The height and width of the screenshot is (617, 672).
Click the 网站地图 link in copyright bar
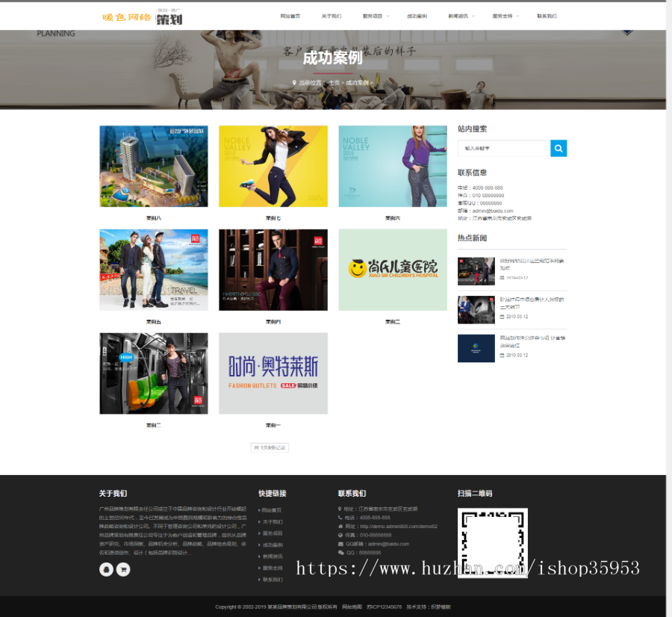click(x=352, y=607)
